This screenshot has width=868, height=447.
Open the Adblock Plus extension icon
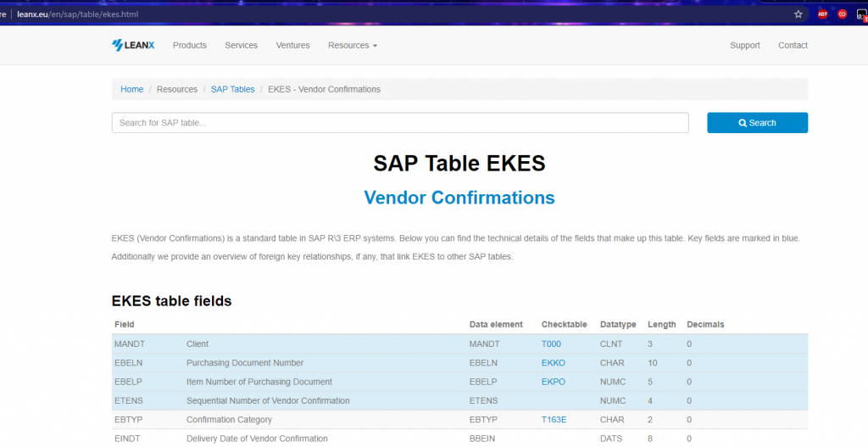(822, 14)
